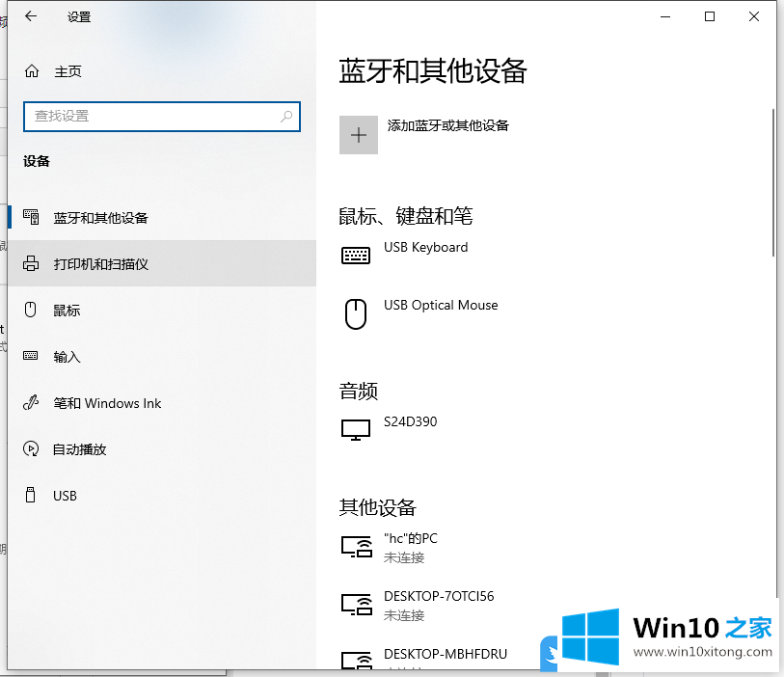Click 未连接 status under "hc"的PC
784x677 pixels.
click(x=403, y=557)
